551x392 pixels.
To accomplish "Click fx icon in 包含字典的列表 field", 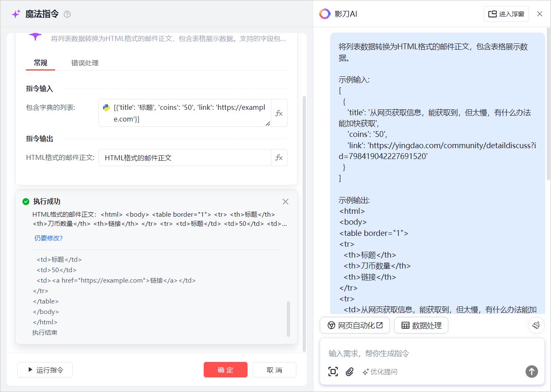I will pyautogui.click(x=279, y=113).
